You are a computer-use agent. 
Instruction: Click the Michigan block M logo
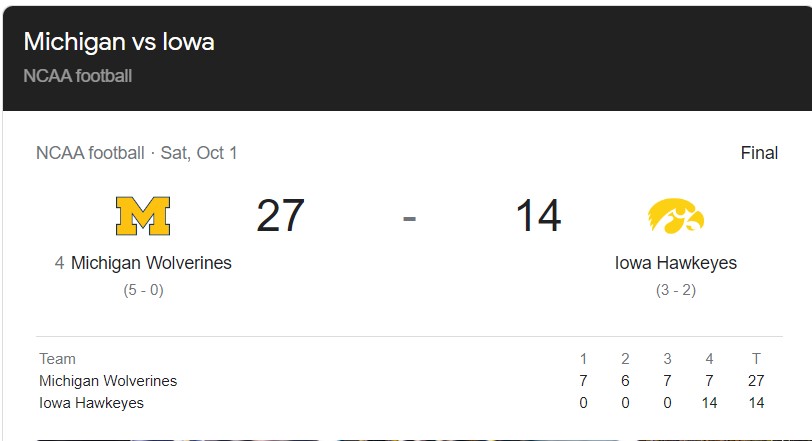(143, 216)
